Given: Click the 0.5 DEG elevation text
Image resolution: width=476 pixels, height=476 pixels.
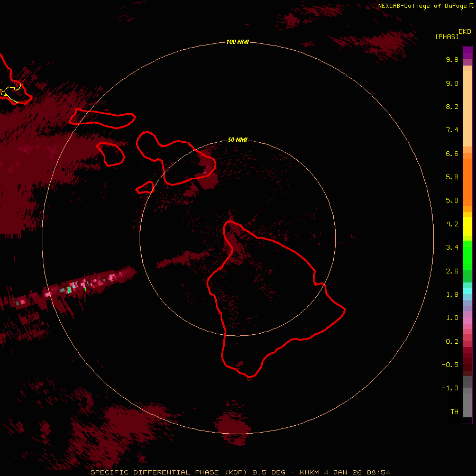Looking at the screenshot, I should [269, 472].
